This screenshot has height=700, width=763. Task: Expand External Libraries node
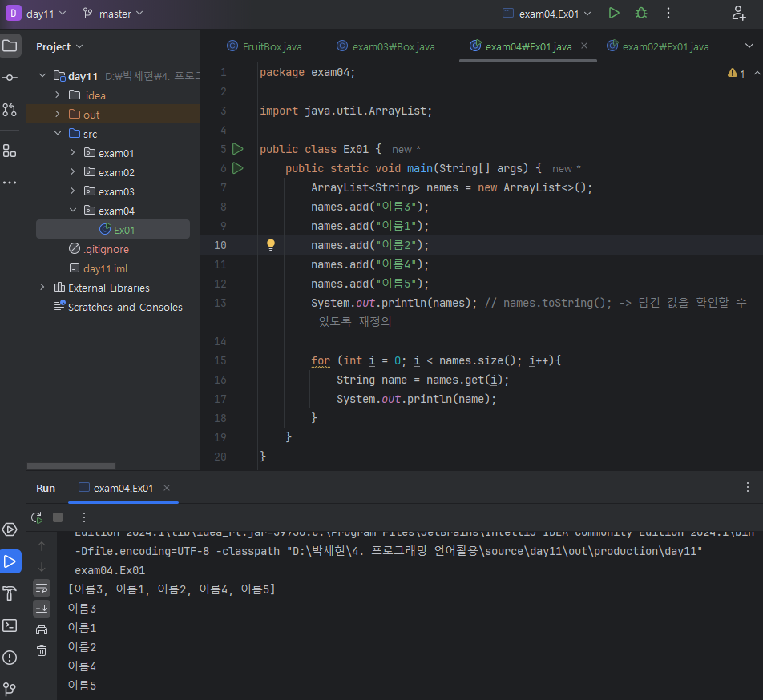tap(42, 288)
